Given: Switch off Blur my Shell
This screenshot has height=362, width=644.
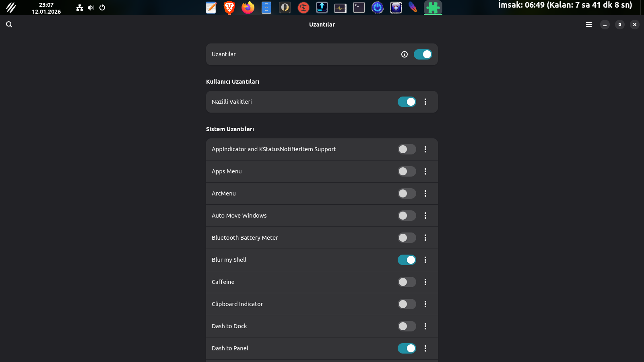Looking at the screenshot, I should point(407,260).
